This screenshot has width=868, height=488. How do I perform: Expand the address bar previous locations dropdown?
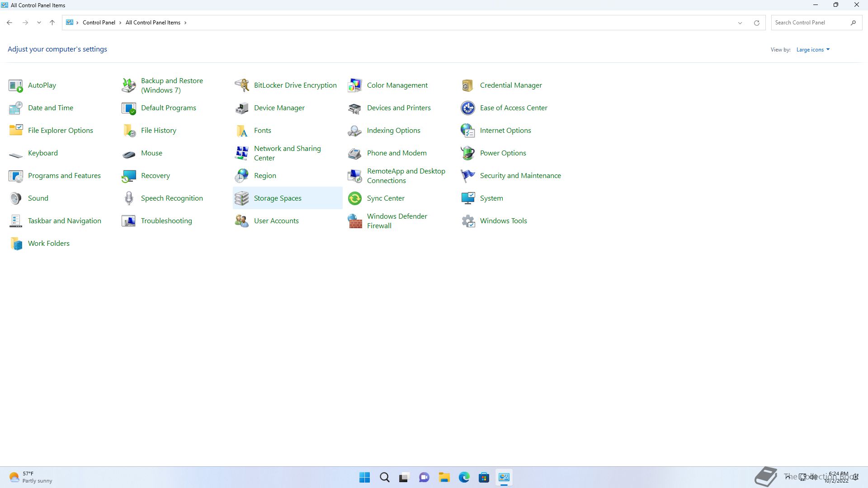click(x=740, y=23)
